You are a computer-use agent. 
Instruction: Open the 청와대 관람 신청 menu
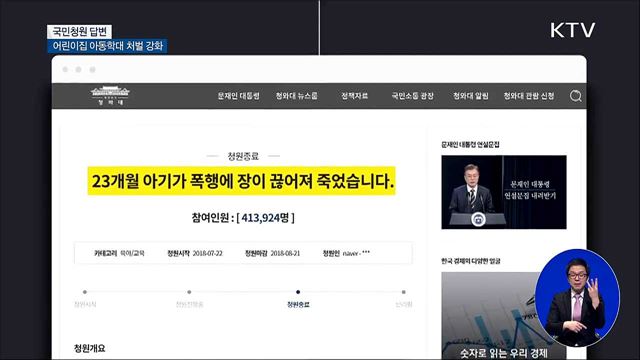[529, 96]
